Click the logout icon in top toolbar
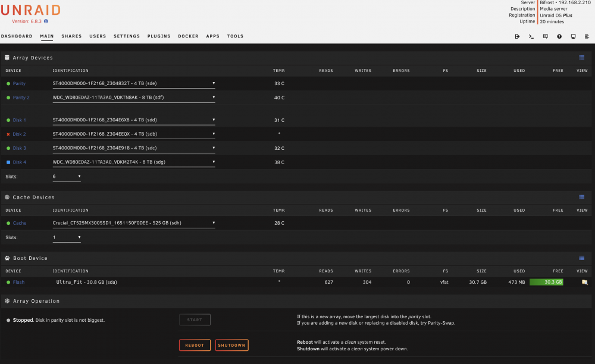Screen dimensions: 595x364 [517, 36]
